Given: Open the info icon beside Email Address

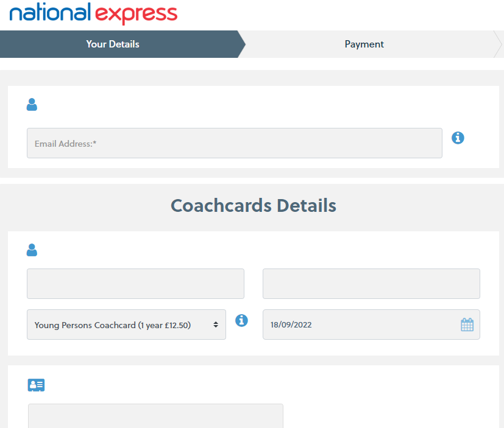Looking at the screenshot, I should [458, 138].
